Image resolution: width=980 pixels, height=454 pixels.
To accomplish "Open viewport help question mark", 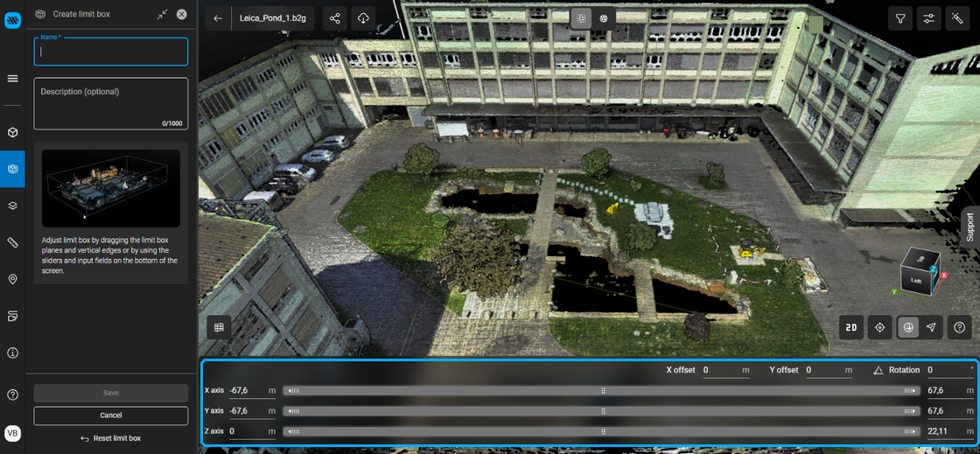I will tap(959, 327).
